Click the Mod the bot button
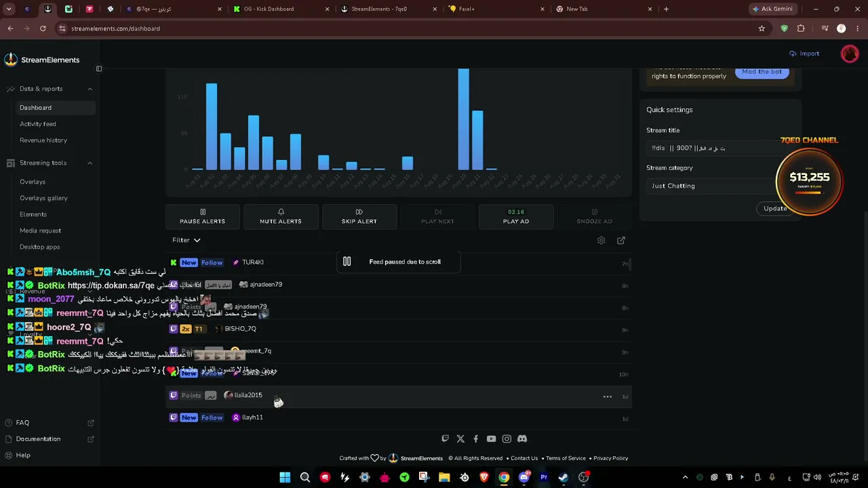 [x=762, y=72]
